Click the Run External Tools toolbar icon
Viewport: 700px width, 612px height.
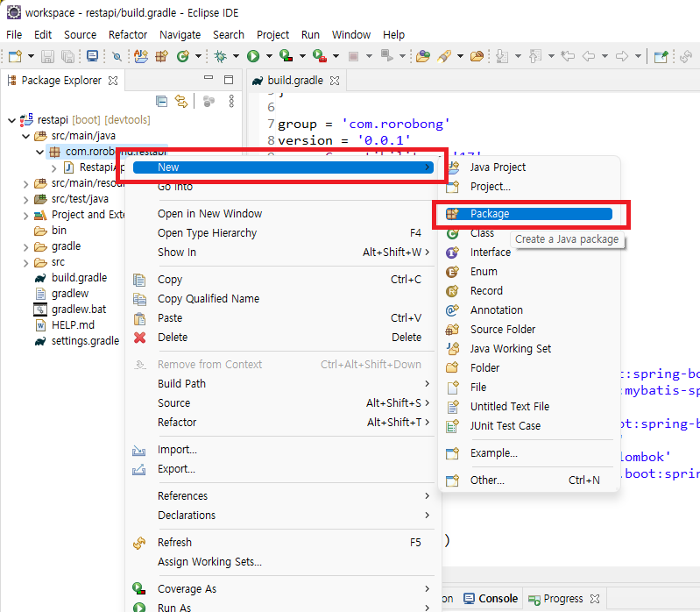tap(320, 56)
